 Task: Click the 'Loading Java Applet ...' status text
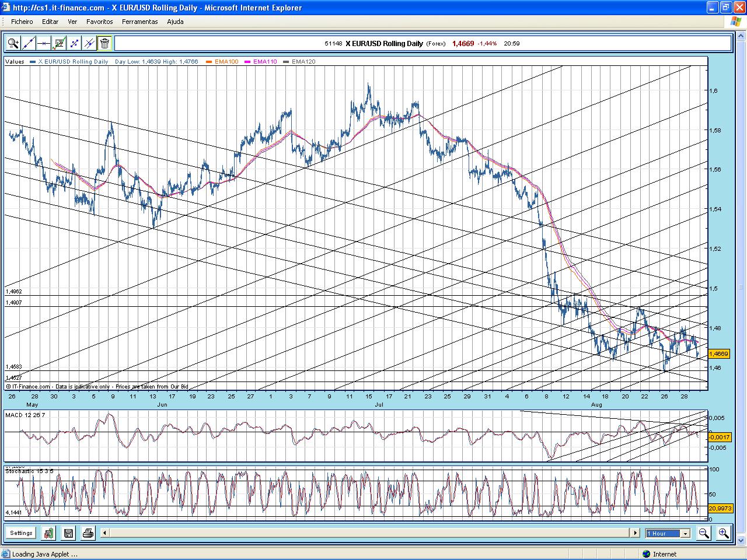44,554
